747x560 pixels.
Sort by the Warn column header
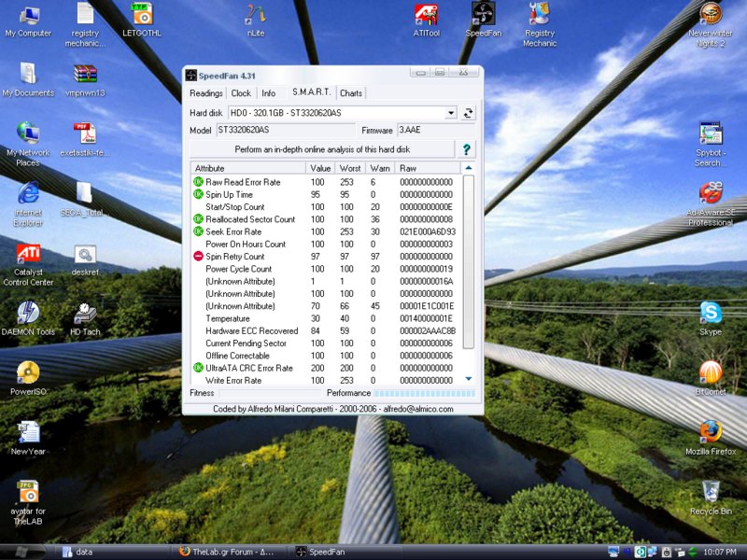pos(380,168)
